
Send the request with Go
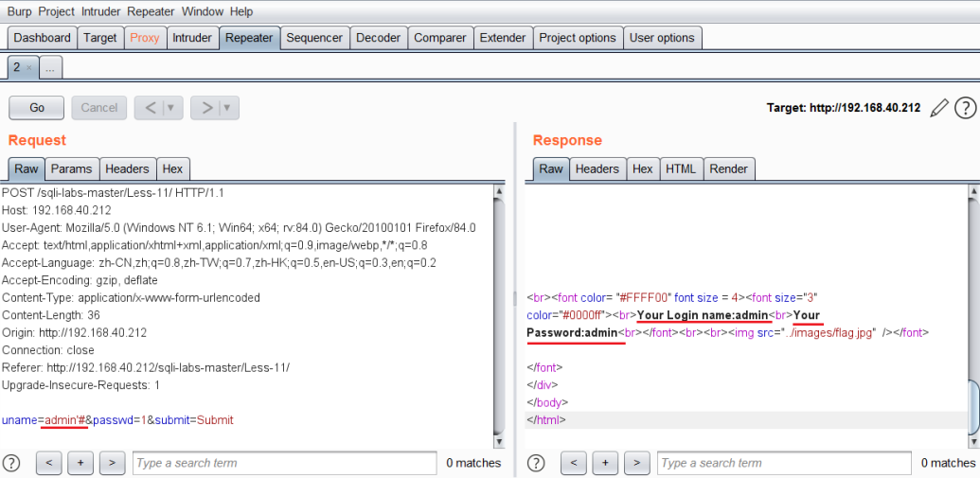pyautogui.click(x=37, y=108)
